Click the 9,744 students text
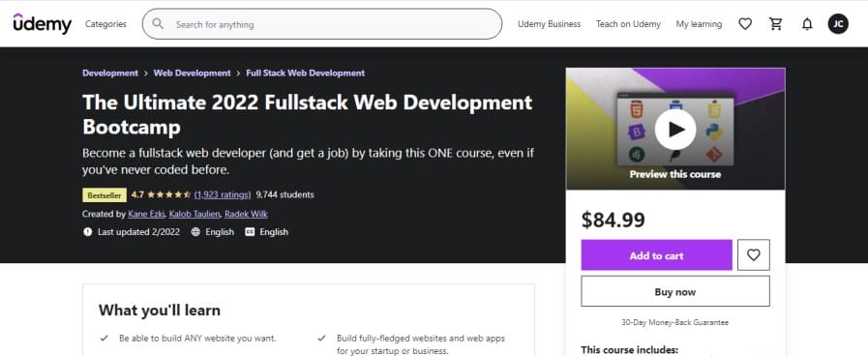The width and height of the screenshot is (868, 356). [x=285, y=194]
